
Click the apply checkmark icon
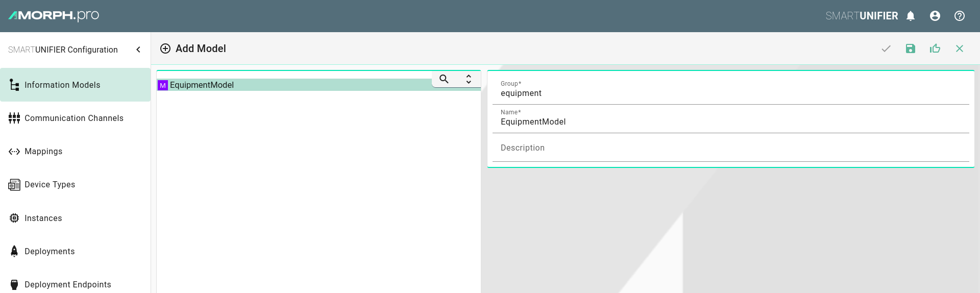tap(886, 48)
